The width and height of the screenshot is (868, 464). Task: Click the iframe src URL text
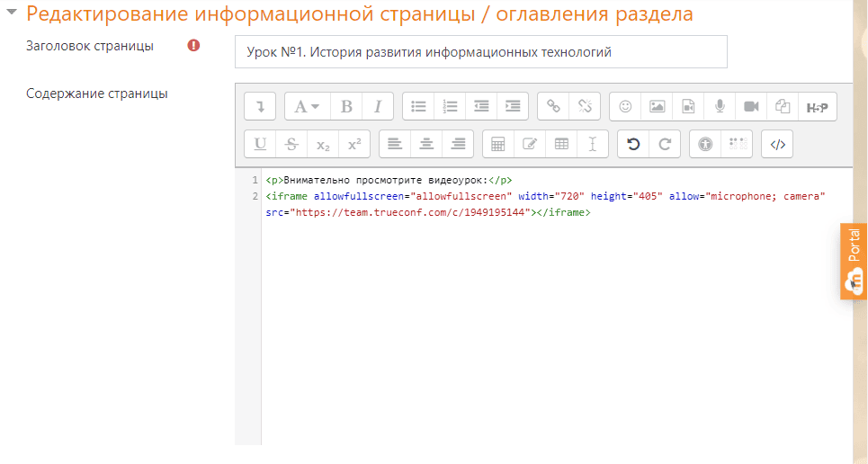coord(410,212)
